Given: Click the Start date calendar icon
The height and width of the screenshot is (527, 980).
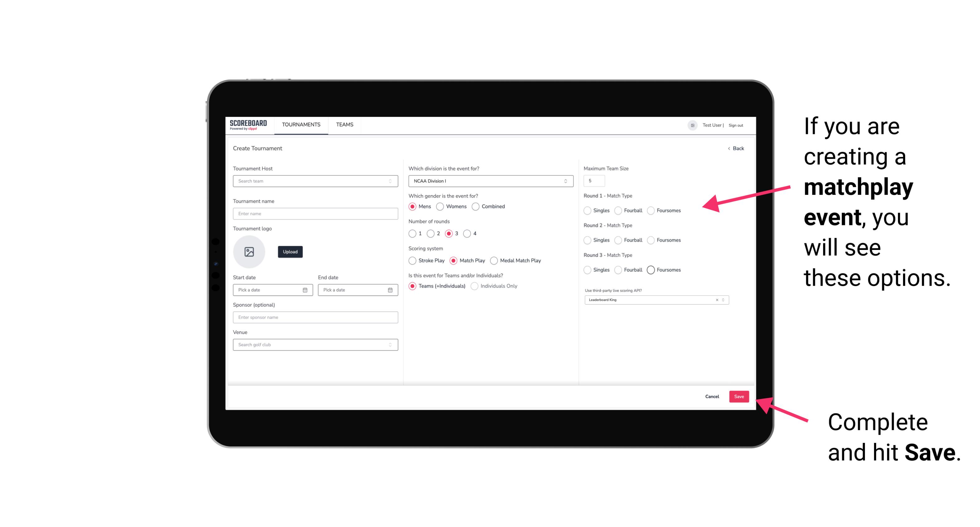Looking at the screenshot, I should click(305, 290).
